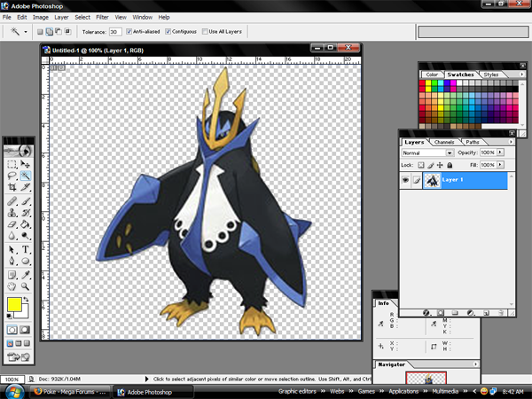Click Jump to ImageReady button
Image resolution: width=532 pixels, height=399 pixels.
tap(19, 357)
